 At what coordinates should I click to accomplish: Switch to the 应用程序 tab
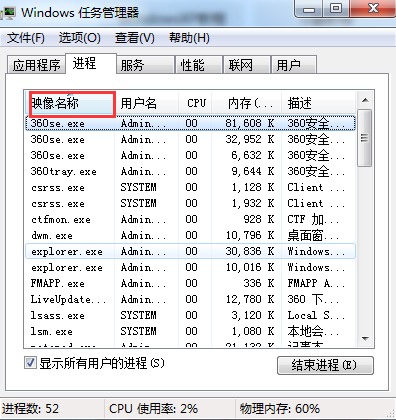[x=36, y=65]
